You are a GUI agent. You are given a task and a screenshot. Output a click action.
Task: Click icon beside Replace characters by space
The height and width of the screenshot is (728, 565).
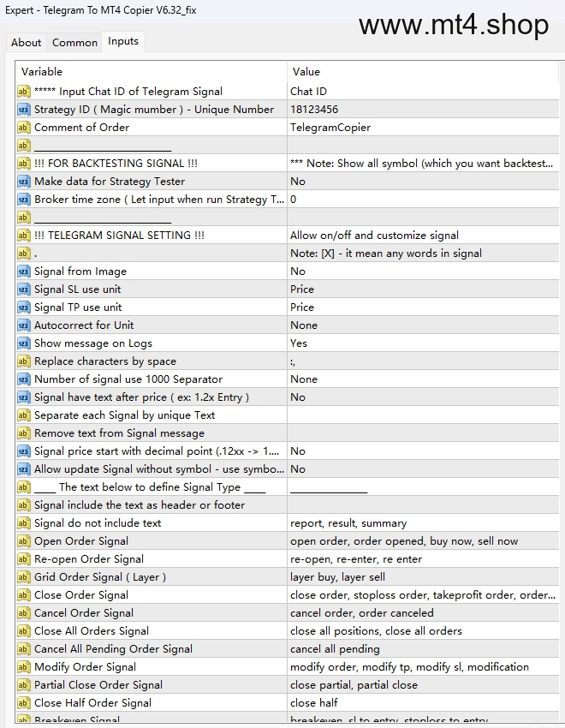(x=23, y=361)
